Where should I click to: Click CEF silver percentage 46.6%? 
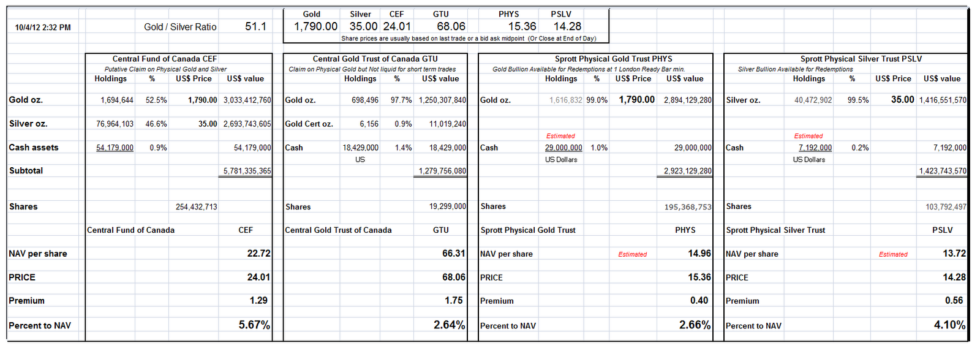coord(156,124)
